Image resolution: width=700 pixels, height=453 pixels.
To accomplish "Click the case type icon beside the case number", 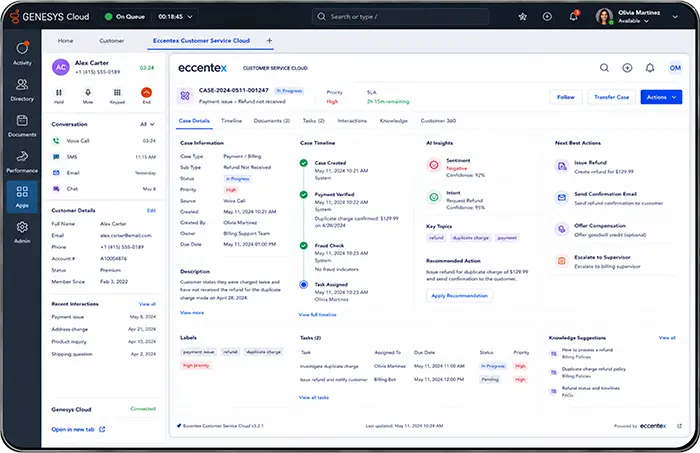I will pyautogui.click(x=185, y=96).
